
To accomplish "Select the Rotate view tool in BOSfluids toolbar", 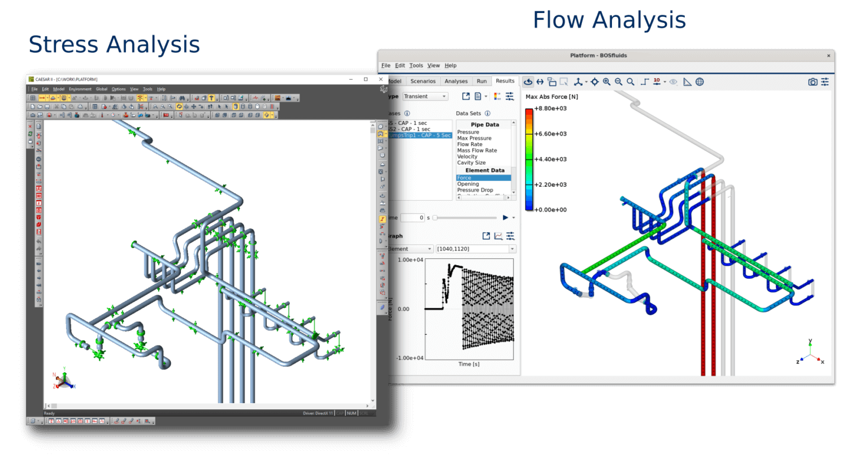I will (528, 81).
